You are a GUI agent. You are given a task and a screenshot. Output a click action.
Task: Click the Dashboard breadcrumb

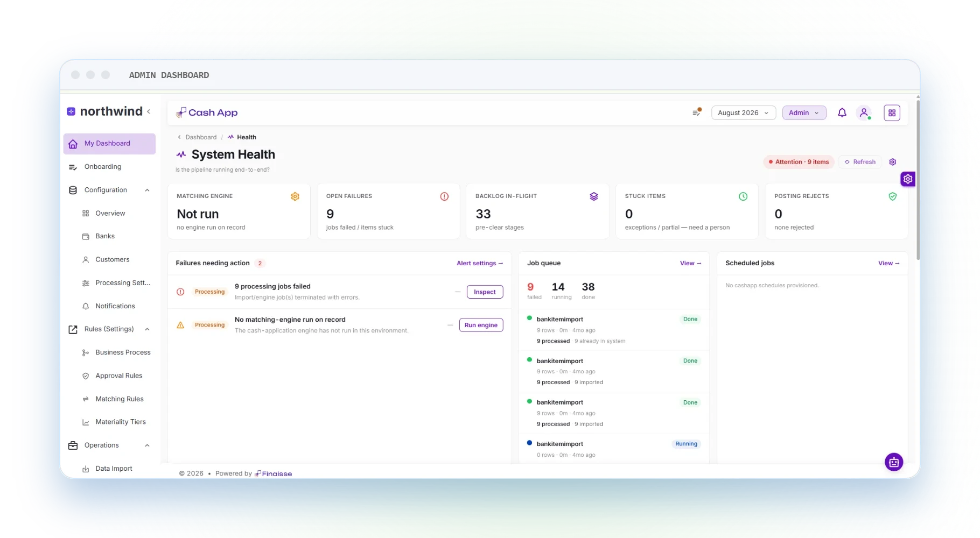201,137
